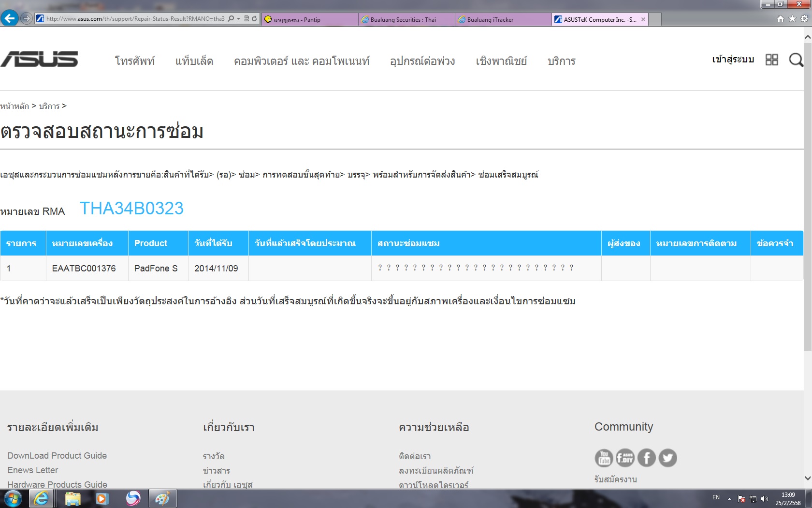The height and width of the screenshot is (508, 812).
Task: Click the address bar URL field
Action: pos(136,19)
